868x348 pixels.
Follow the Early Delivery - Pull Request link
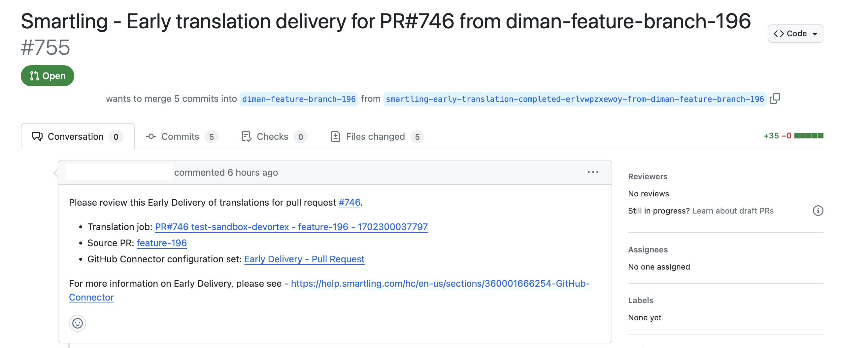(304, 259)
